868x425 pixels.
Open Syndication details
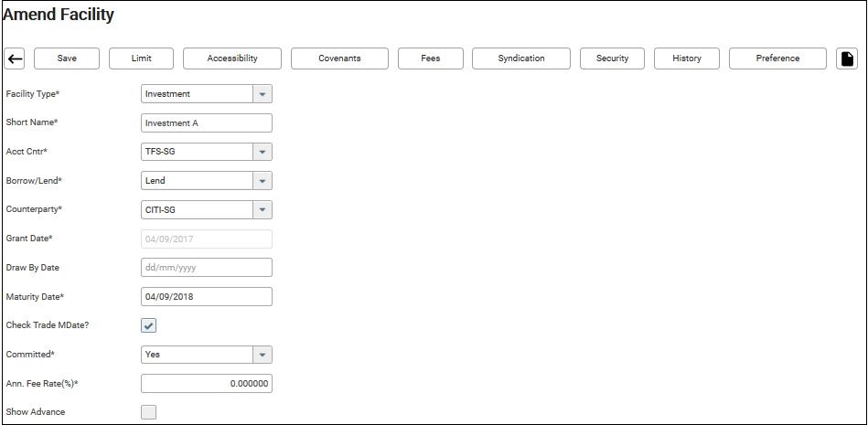(521, 58)
